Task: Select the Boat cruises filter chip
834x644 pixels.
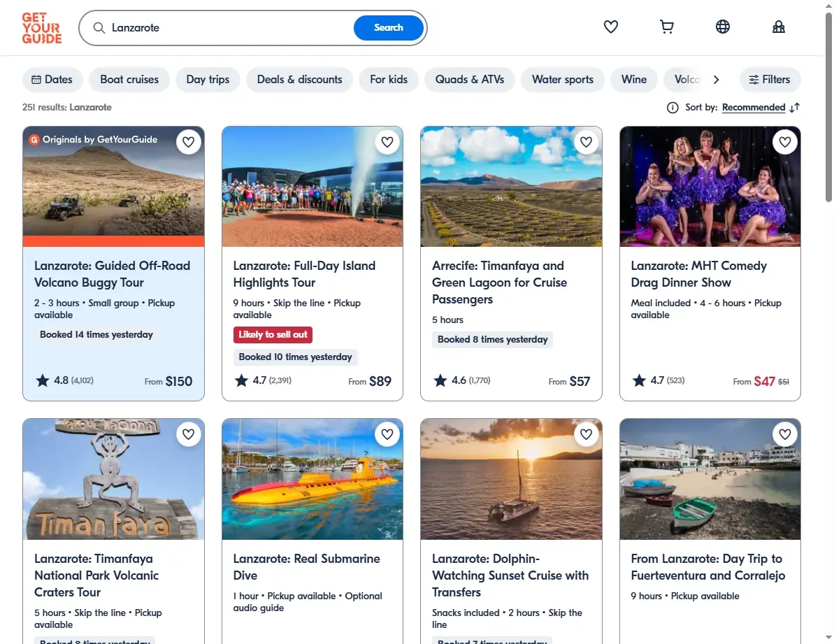Action: tap(129, 80)
